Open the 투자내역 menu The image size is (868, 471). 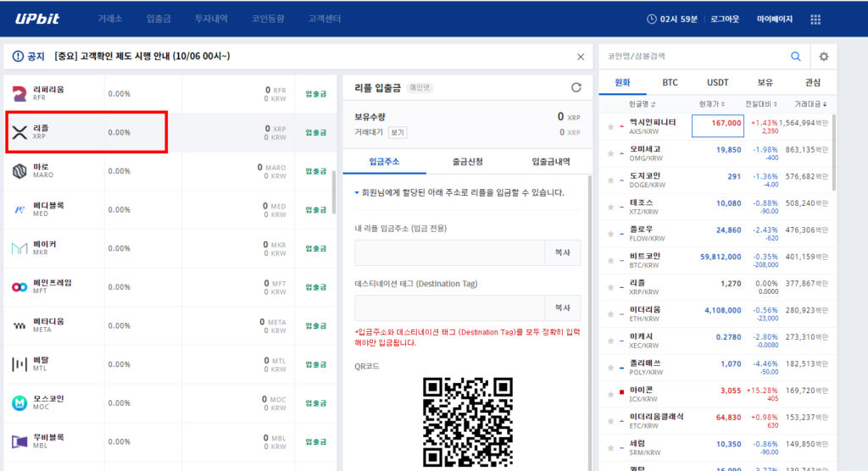(211, 19)
